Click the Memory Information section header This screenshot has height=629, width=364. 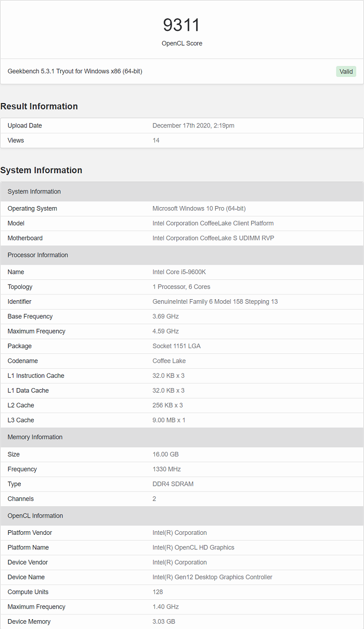click(35, 437)
